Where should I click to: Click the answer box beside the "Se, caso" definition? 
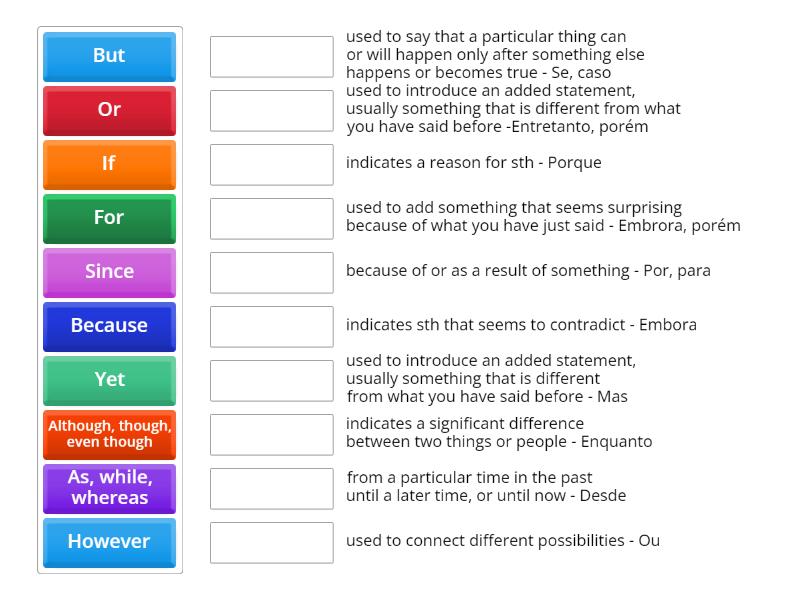tap(271, 55)
